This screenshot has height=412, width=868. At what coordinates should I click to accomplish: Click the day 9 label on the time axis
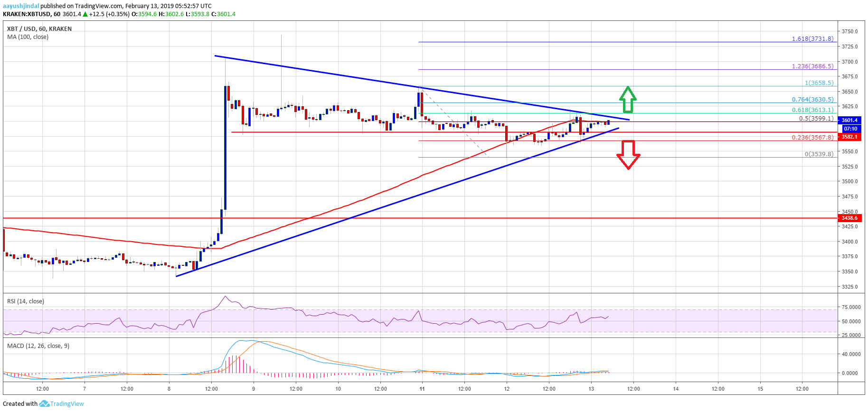coord(254,389)
